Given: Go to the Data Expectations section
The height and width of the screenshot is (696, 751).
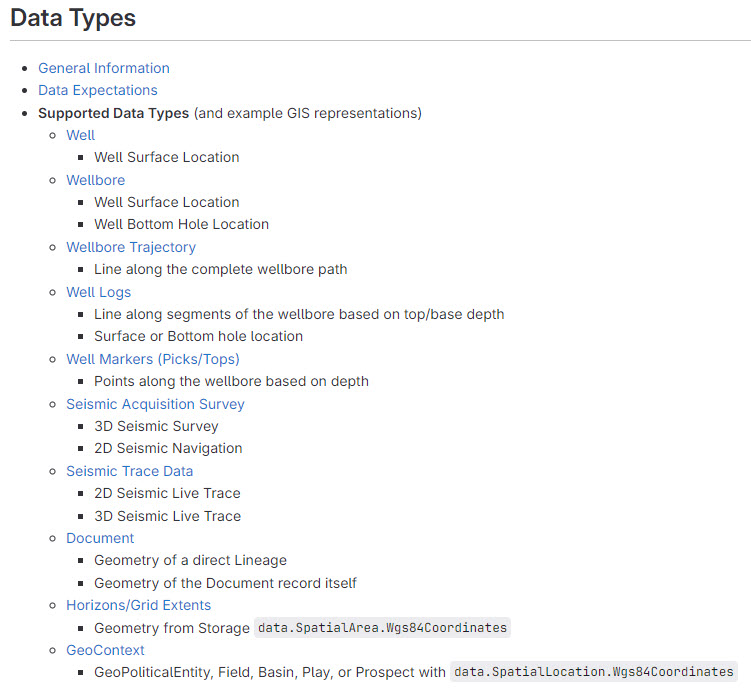Looking at the screenshot, I should tap(98, 90).
